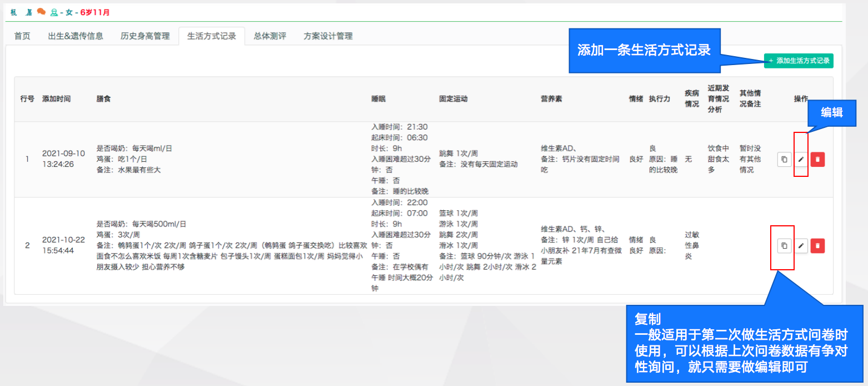Delete the 2021-10-22 lifestyle record

817,245
